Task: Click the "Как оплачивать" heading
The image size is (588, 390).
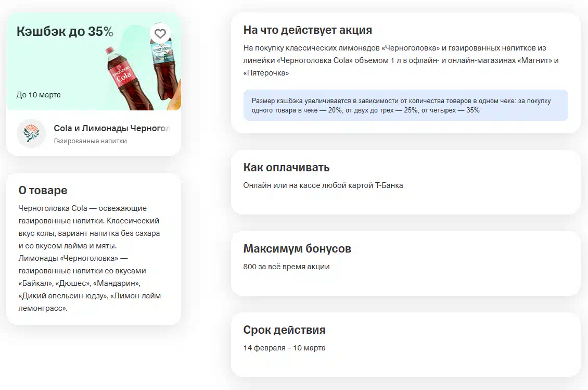Action: tap(286, 168)
